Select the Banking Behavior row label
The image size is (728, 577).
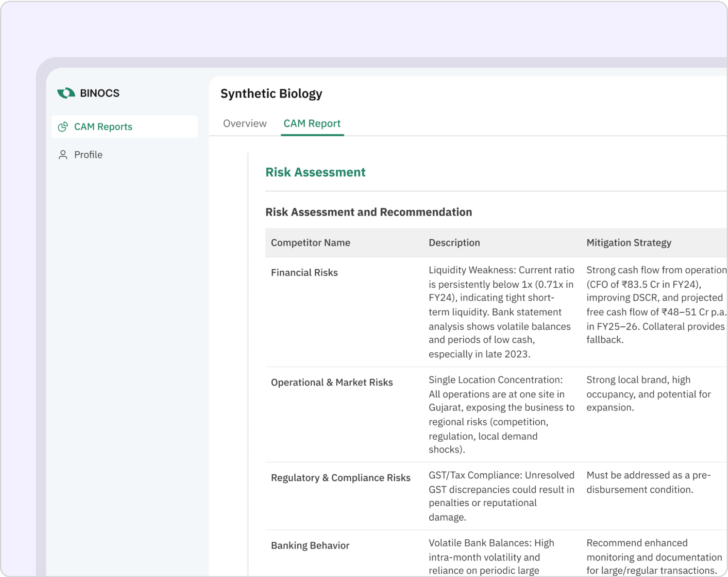(x=310, y=545)
